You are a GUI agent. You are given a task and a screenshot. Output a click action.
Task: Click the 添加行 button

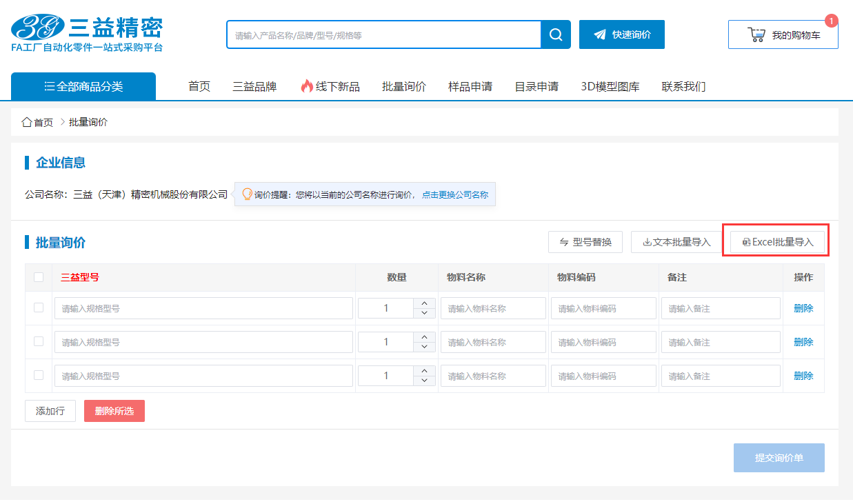(50, 411)
